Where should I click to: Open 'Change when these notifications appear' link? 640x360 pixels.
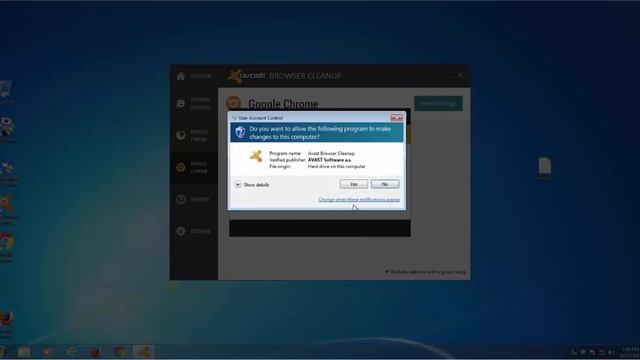[359, 200]
